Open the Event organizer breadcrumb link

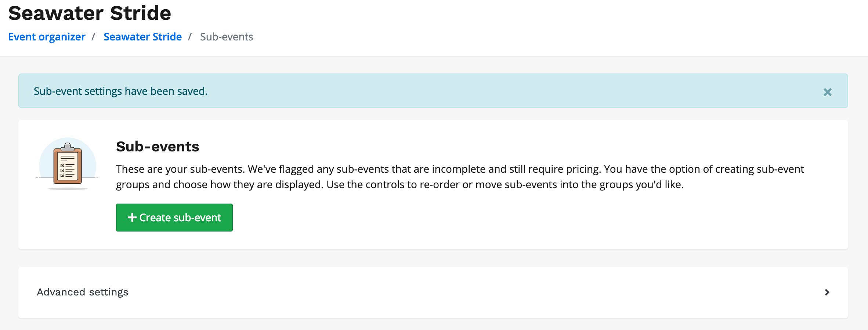(x=47, y=37)
